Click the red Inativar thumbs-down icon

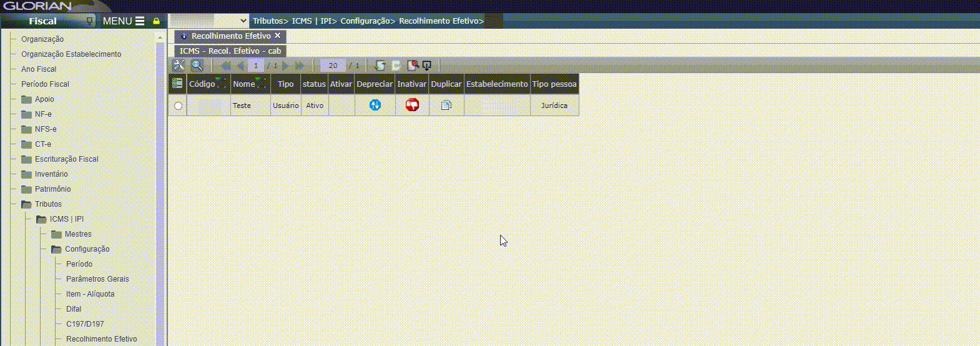coord(412,105)
